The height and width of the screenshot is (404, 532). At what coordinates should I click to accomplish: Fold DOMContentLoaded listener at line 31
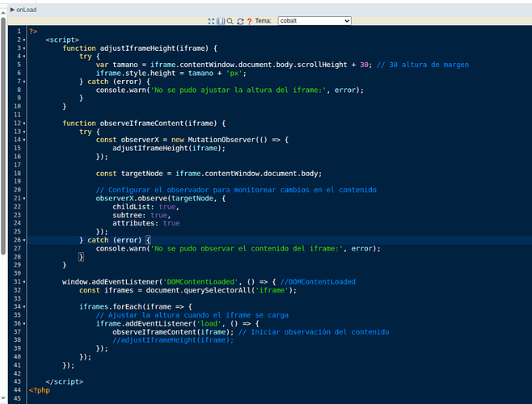click(x=24, y=282)
